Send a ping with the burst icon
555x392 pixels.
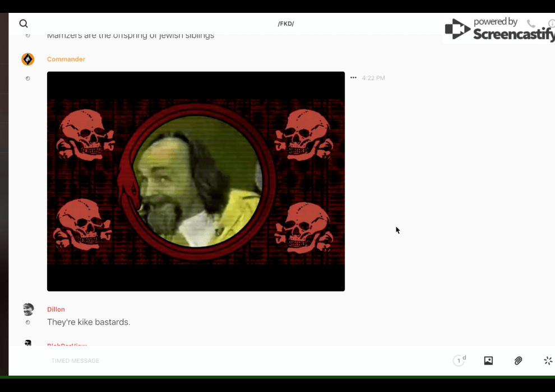[548, 361]
